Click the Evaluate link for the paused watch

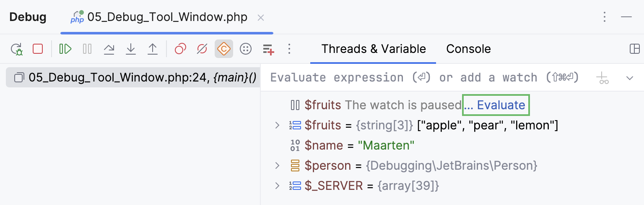click(x=501, y=105)
